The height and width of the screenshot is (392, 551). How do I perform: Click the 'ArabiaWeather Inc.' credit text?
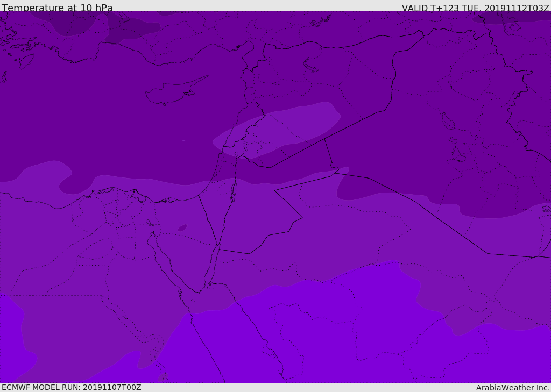(x=513, y=388)
